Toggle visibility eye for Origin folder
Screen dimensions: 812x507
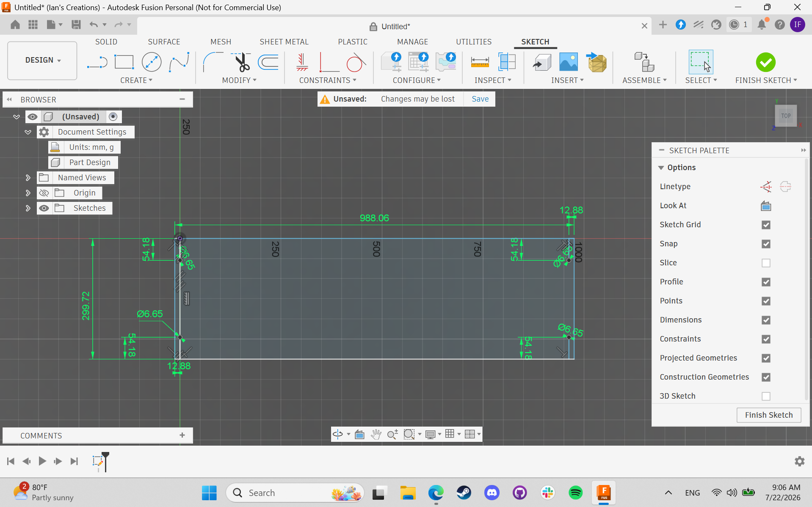click(x=44, y=193)
